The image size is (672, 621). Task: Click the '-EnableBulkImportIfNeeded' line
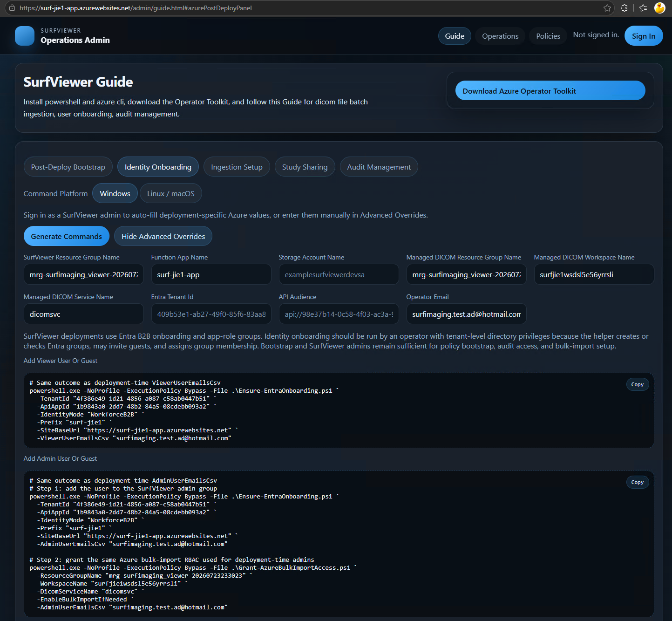(x=85, y=599)
